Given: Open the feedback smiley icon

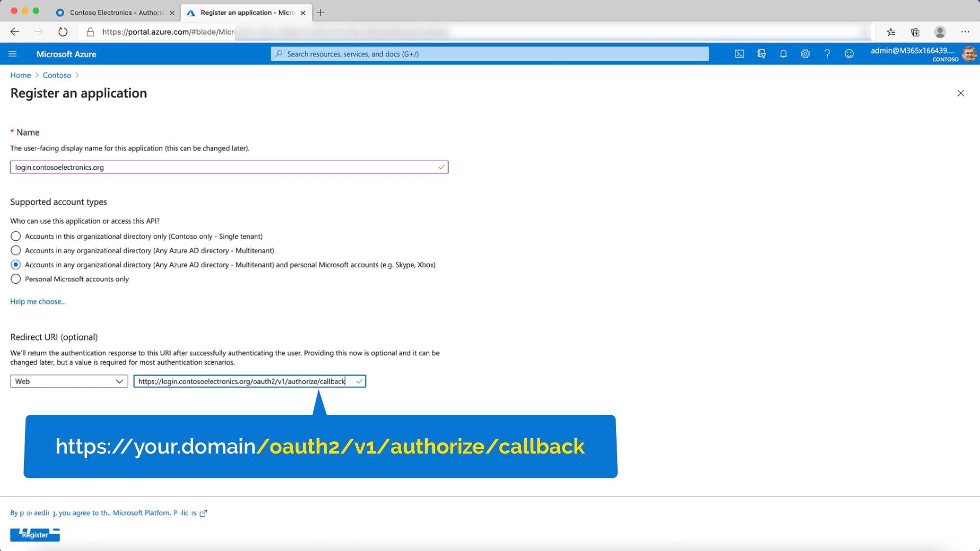Looking at the screenshot, I should pos(849,54).
